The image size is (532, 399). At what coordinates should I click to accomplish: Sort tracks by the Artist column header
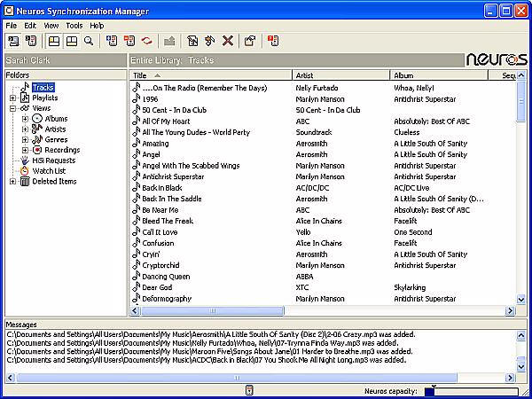coord(340,76)
